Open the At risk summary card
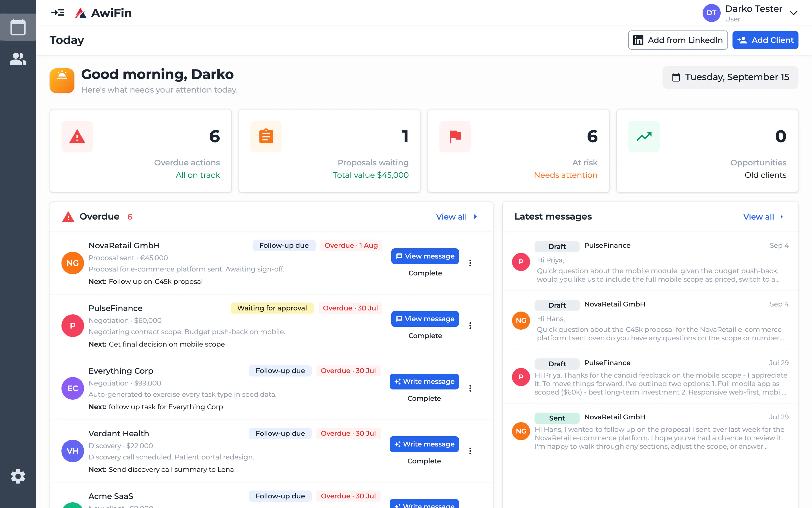This screenshot has width=812, height=508. [518, 151]
